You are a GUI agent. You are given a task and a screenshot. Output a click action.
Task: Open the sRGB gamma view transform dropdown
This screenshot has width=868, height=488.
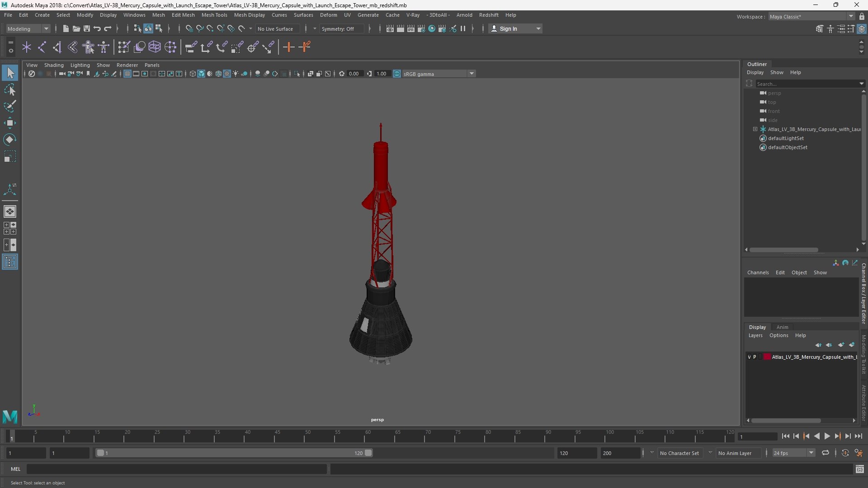click(439, 74)
